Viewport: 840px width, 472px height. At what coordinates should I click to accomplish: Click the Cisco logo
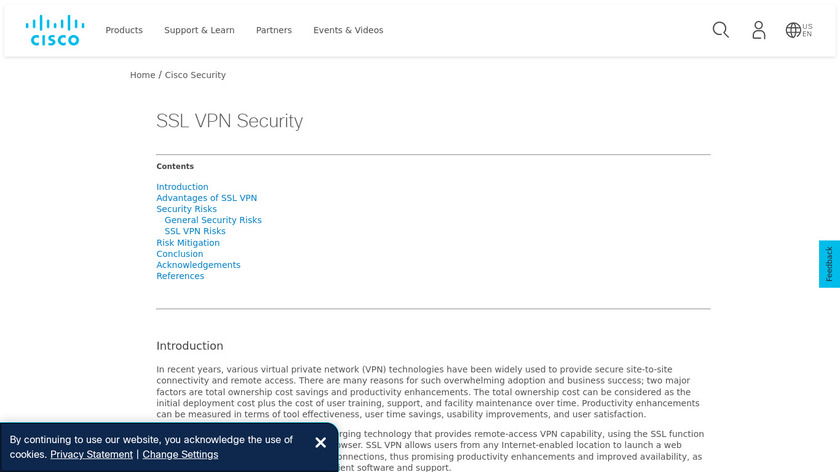[55, 30]
